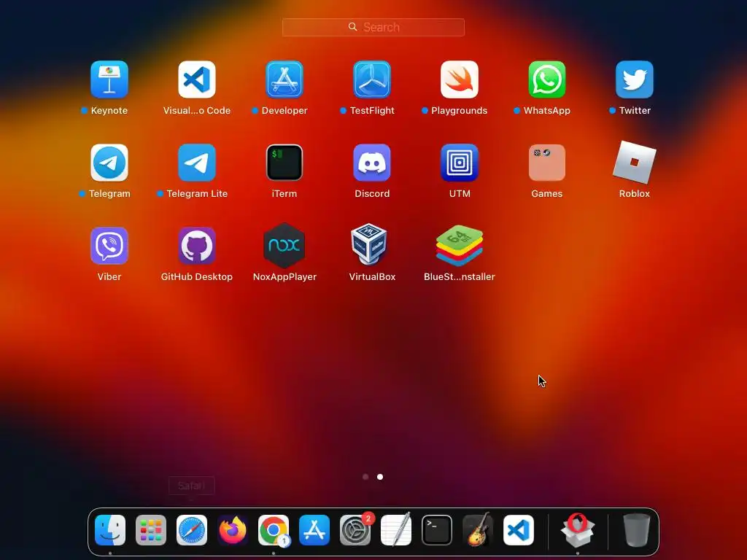Click the "Visual...o Code" label
Screen dimensions: 747x560
coord(197,111)
